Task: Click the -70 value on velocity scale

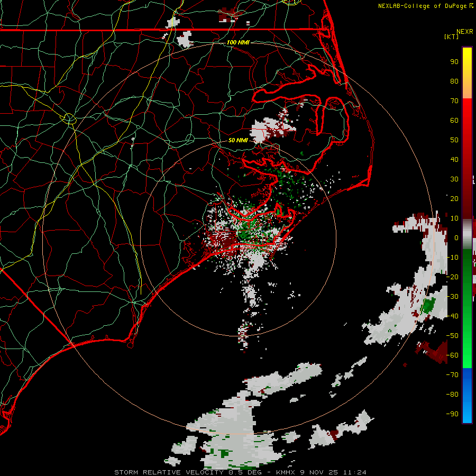Action: [x=452, y=374]
